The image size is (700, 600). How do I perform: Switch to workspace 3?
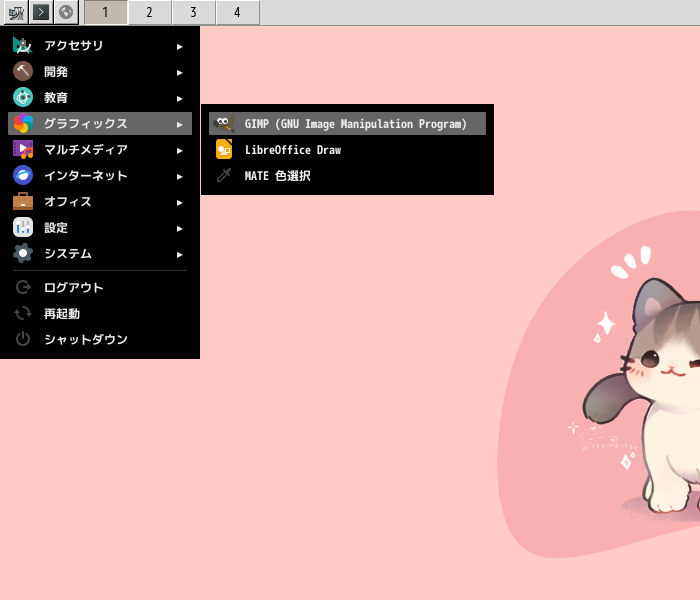pyautogui.click(x=193, y=12)
